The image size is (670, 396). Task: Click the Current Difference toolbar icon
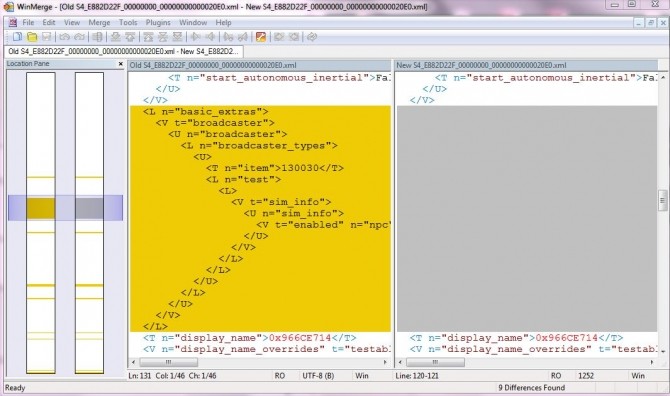point(163,37)
